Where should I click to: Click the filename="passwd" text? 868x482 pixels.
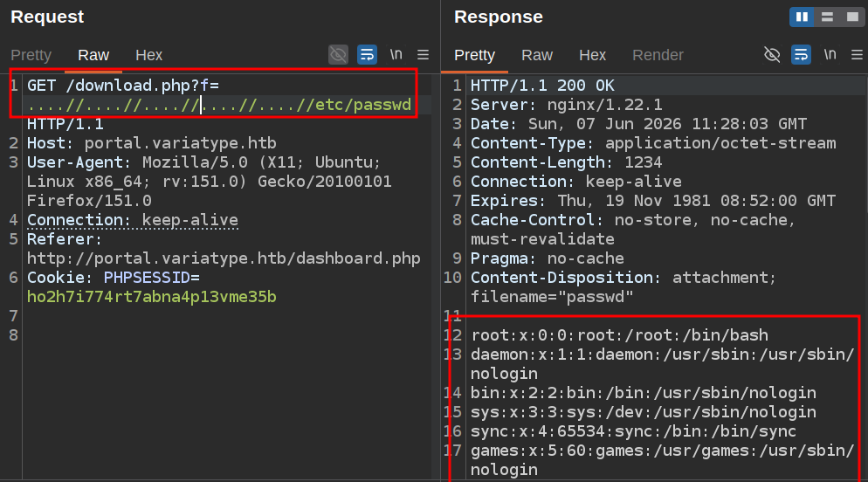pyautogui.click(x=552, y=297)
